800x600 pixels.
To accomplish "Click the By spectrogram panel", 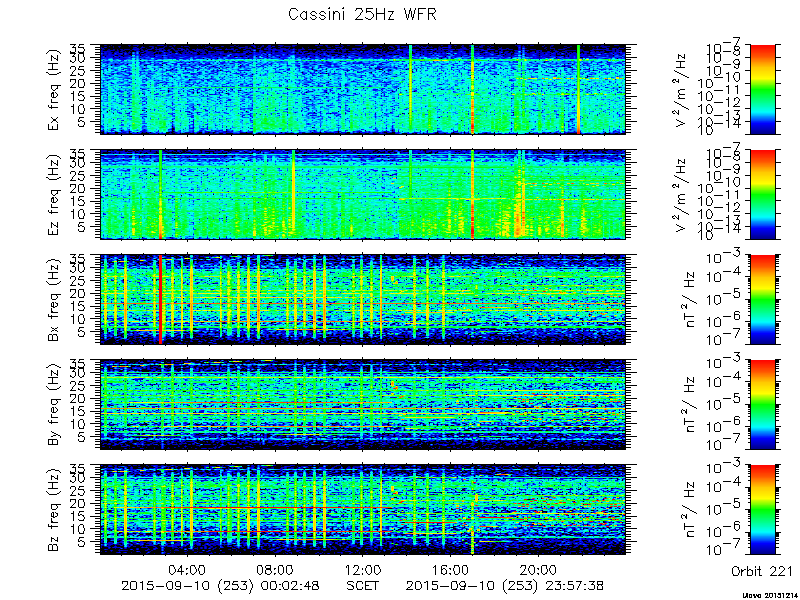I will 363,405.
